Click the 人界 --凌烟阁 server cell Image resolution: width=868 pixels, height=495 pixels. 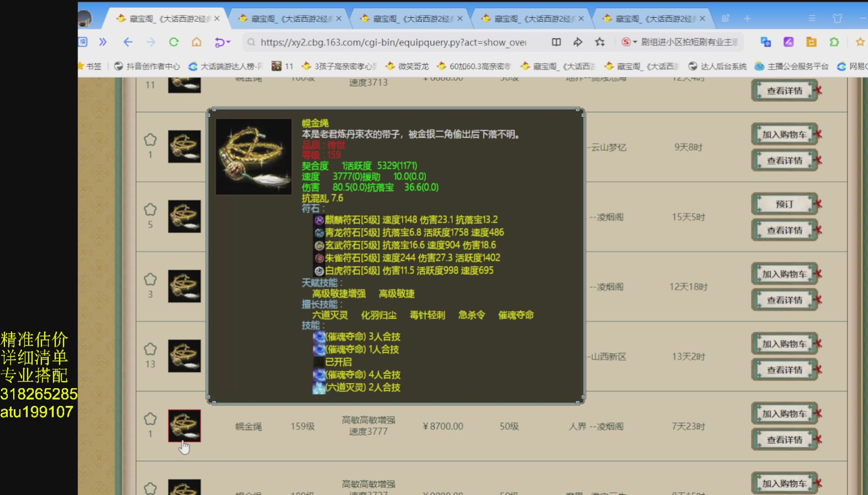(x=596, y=426)
